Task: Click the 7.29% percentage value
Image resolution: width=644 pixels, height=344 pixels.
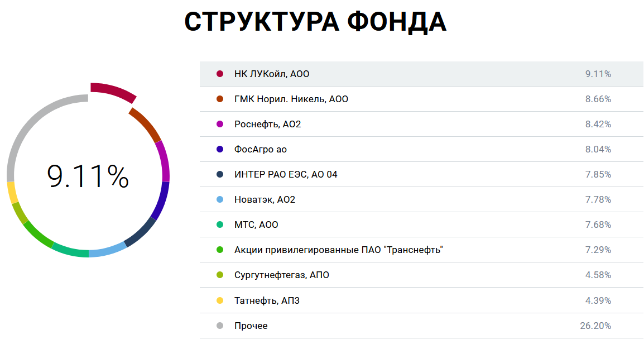Action: tap(598, 250)
